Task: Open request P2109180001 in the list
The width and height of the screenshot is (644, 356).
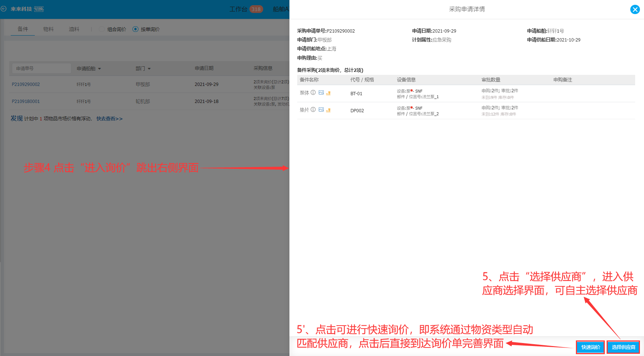Action: (x=26, y=102)
